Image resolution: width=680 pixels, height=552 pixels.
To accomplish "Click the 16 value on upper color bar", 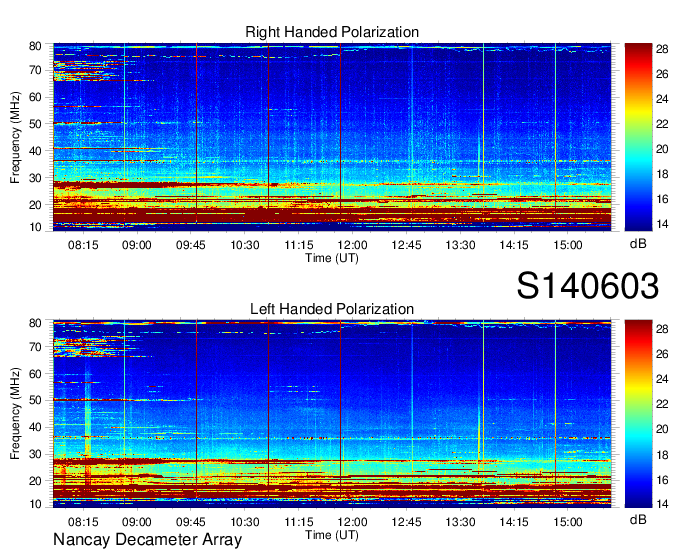I will pyautogui.click(x=662, y=199).
